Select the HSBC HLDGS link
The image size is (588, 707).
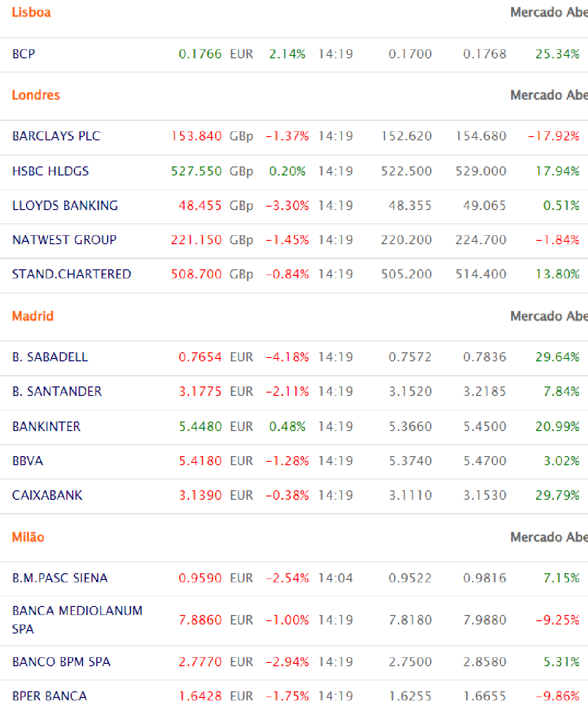[x=51, y=171]
